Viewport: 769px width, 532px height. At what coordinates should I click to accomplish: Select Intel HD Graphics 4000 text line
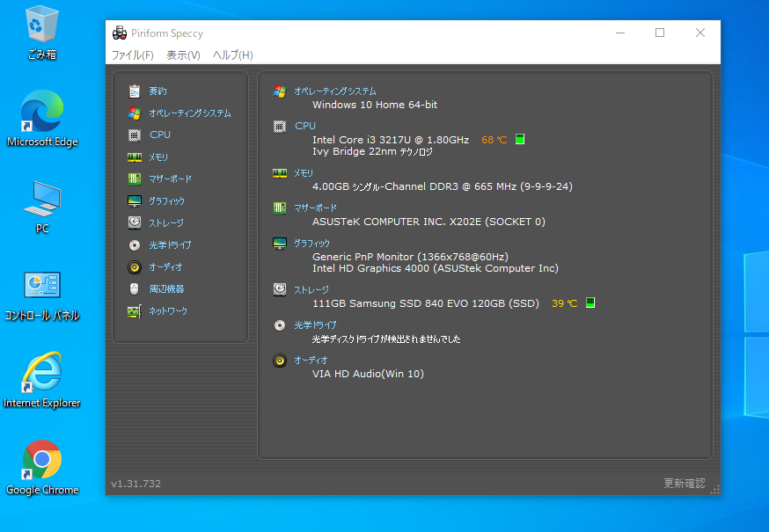click(x=435, y=268)
